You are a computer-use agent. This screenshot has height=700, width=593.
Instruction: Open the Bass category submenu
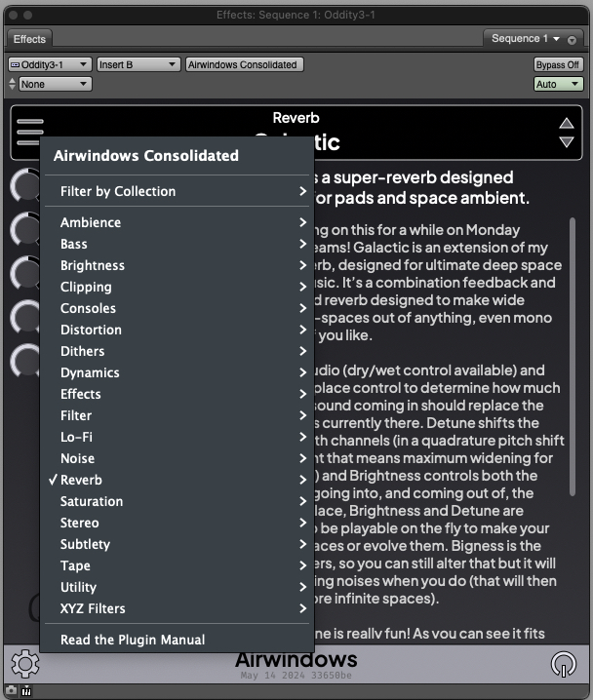(x=177, y=244)
